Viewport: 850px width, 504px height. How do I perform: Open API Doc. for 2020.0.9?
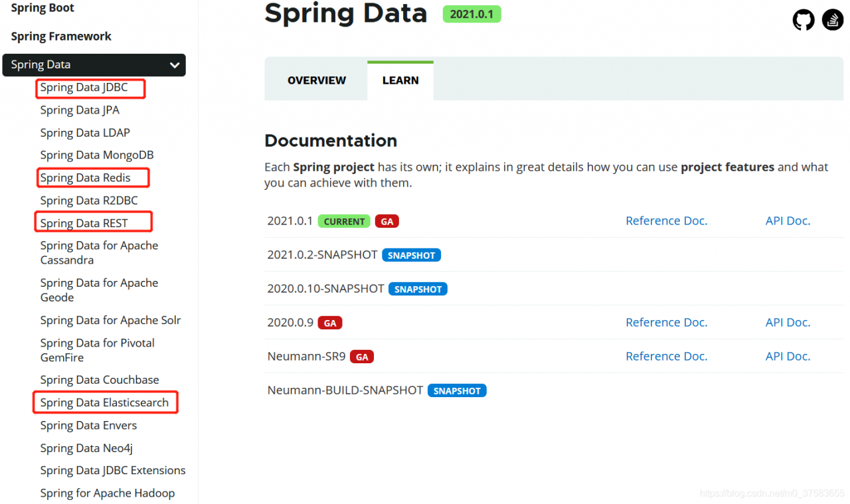coord(788,323)
